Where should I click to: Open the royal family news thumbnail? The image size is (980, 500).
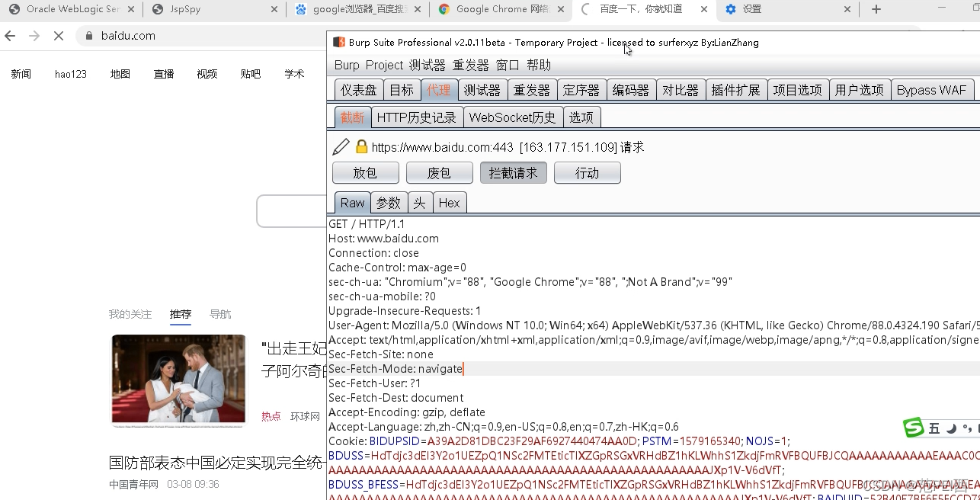(x=178, y=380)
